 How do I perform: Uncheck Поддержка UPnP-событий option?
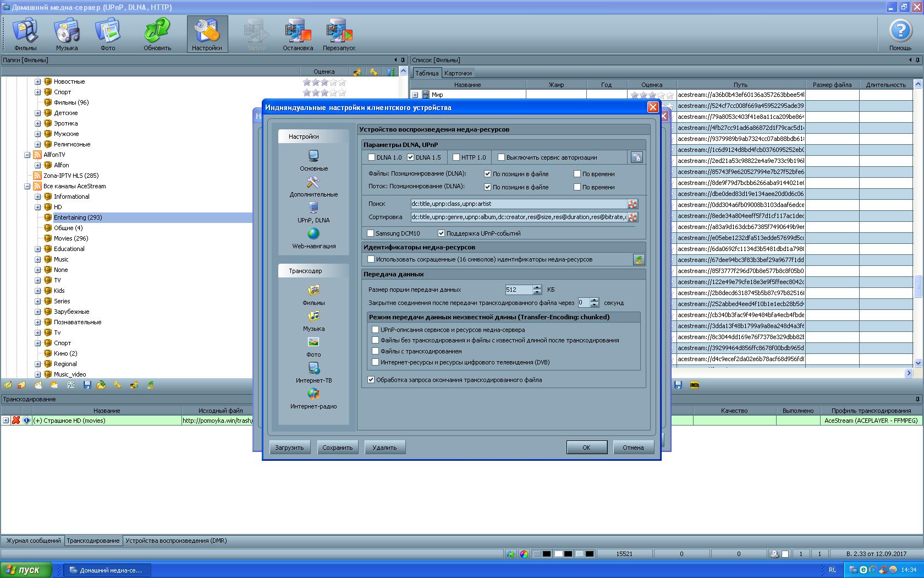[441, 233]
